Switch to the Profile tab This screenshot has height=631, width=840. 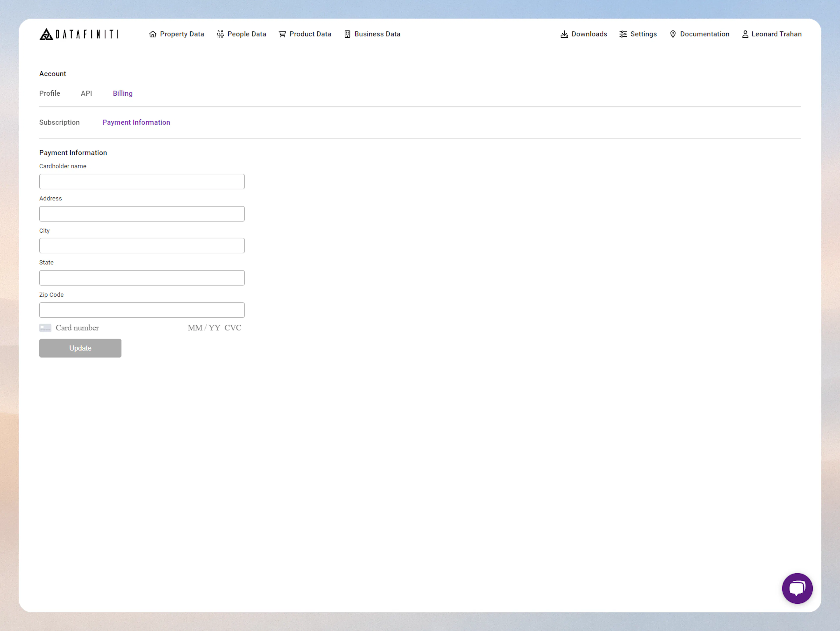point(49,93)
